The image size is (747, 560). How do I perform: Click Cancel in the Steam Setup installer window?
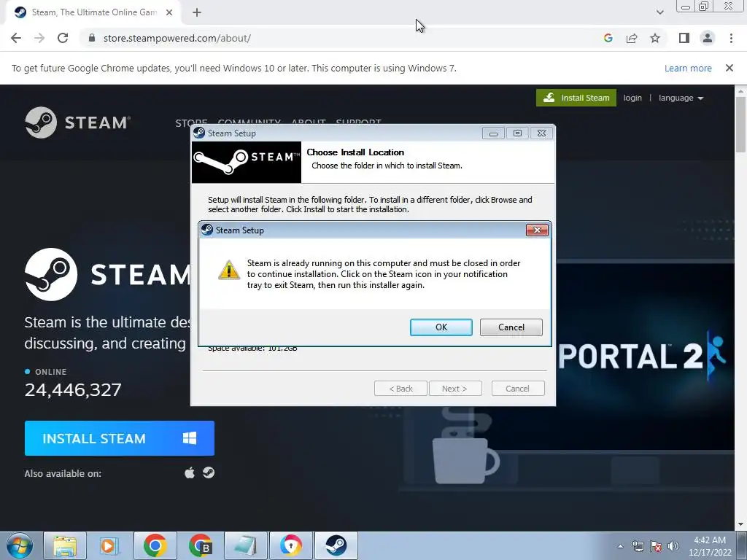point(517,389)
